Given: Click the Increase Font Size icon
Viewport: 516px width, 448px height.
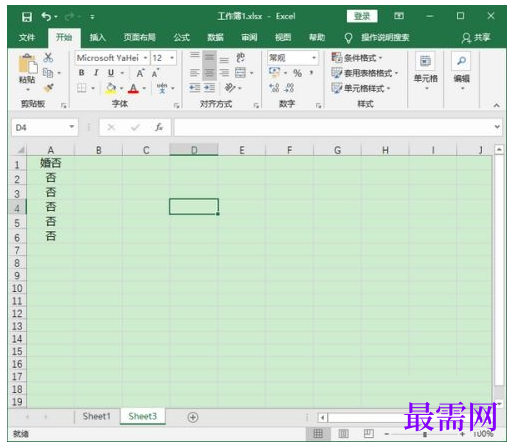Looking at the screenshot, I should point(140,73).
